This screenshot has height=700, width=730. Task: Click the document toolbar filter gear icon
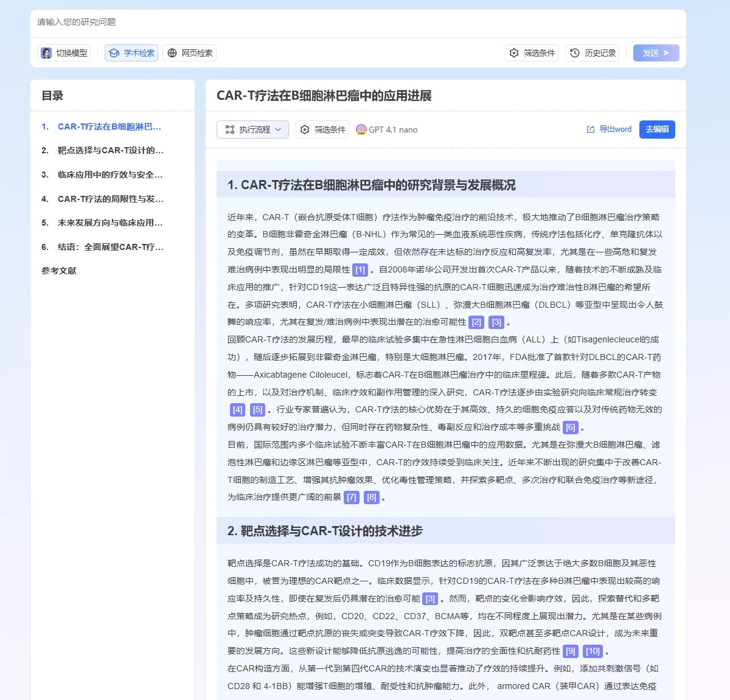[x=305, y=130]
